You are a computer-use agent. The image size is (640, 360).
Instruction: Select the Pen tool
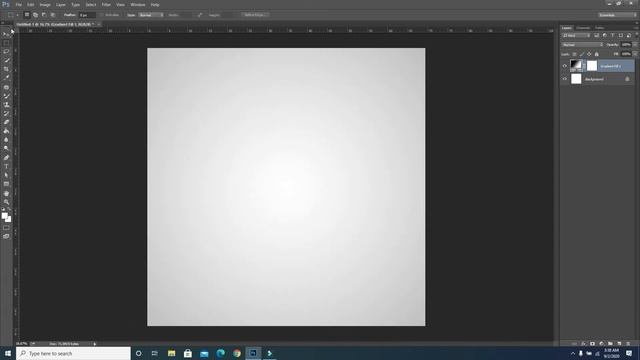6,158
